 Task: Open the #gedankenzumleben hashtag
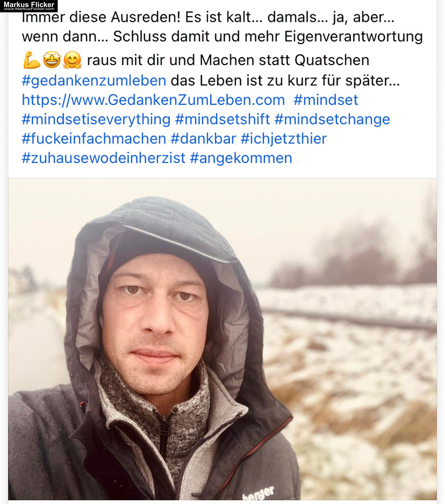[94, 81]
